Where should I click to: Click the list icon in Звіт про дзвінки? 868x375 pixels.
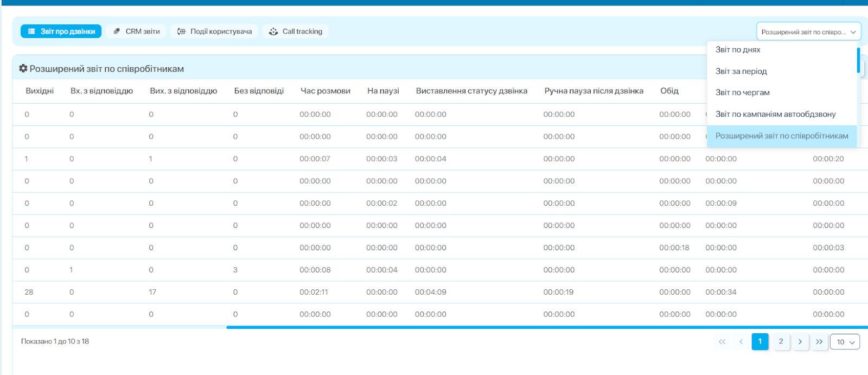click(x=31, y=31)
